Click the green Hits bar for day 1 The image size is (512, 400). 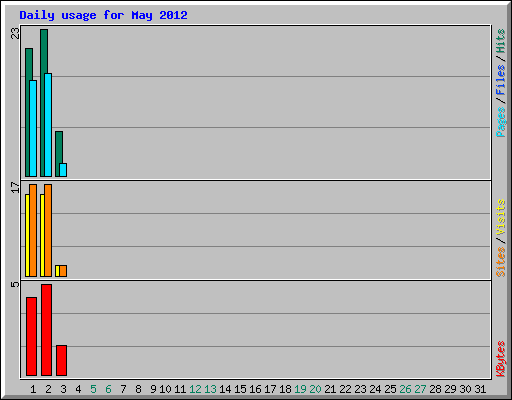(x=28, y=112)
